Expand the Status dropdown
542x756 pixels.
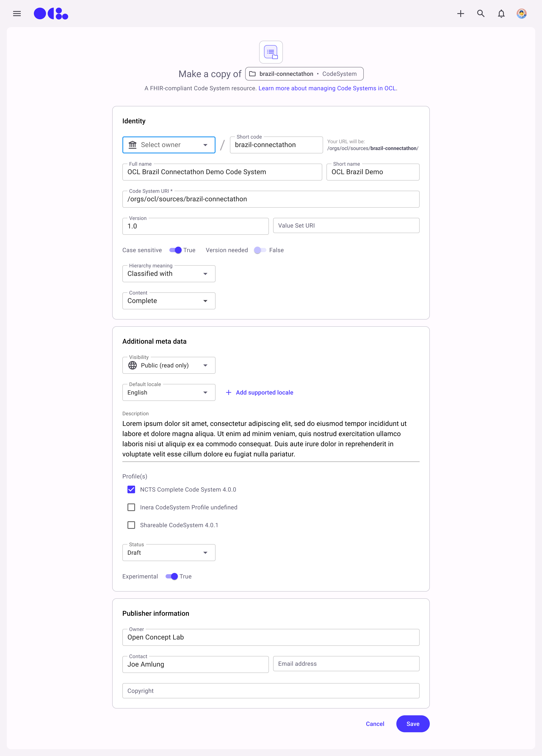click(x=169, y=553)
